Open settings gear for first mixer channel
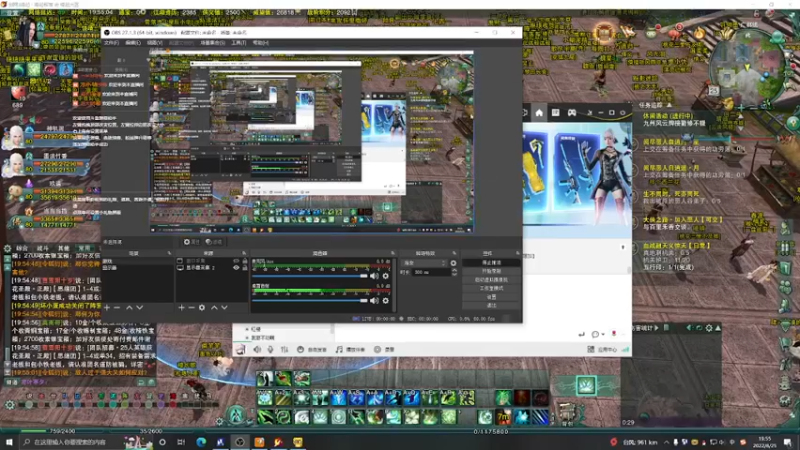 386,276
